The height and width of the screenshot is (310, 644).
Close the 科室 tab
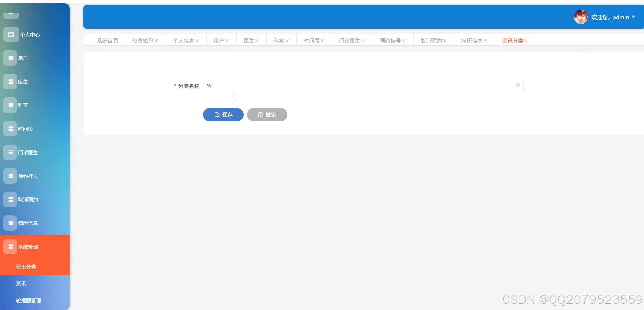point(287,41)
